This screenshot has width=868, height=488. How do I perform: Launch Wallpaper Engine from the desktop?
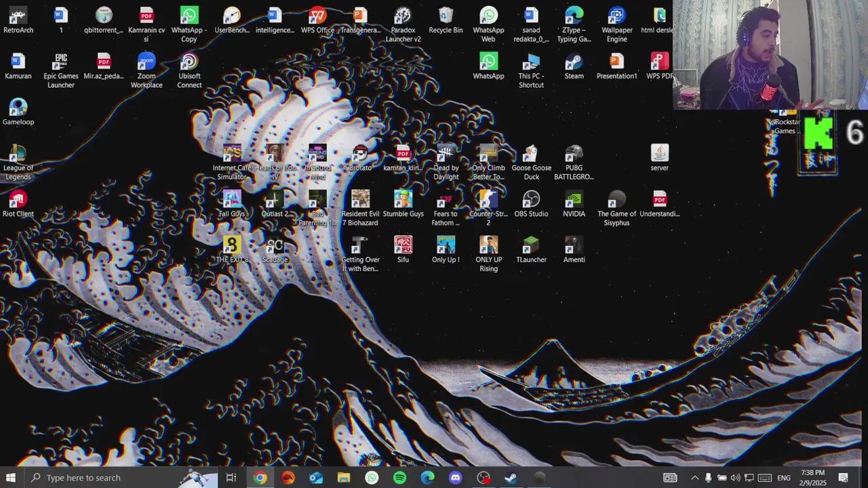click(x=616, y=24)
